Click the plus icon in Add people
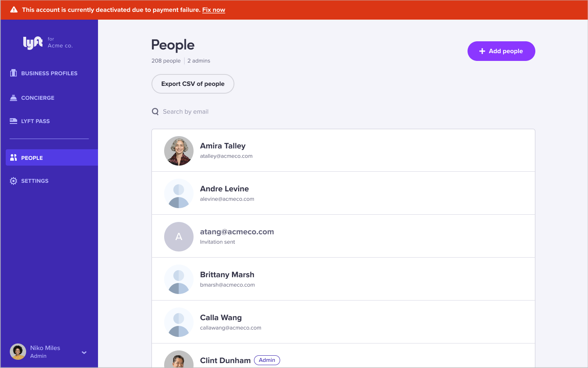Viewport: 588px width, 368px height. tap(482, 51)
